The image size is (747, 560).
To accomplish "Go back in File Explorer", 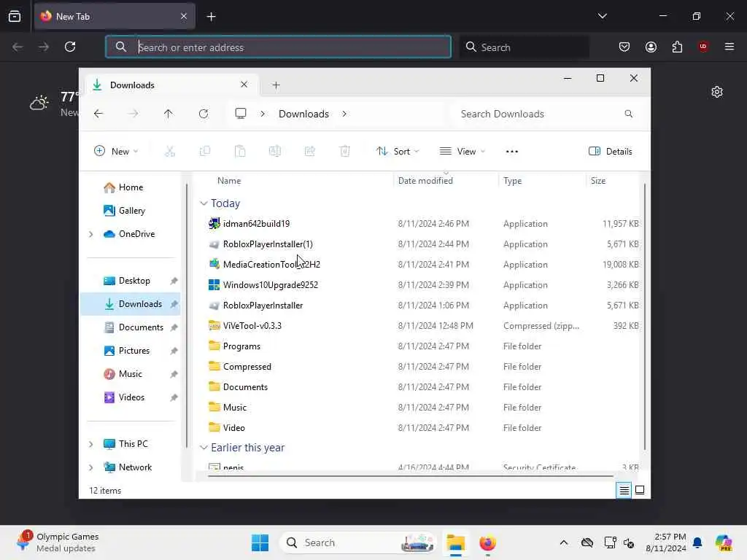I will 98,114.
